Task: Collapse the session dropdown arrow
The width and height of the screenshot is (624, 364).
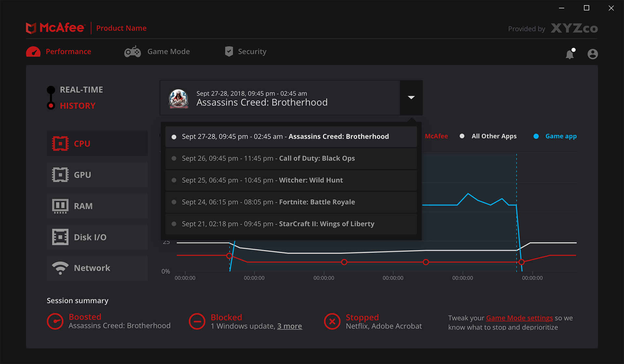Action: (x=411, y=97)
